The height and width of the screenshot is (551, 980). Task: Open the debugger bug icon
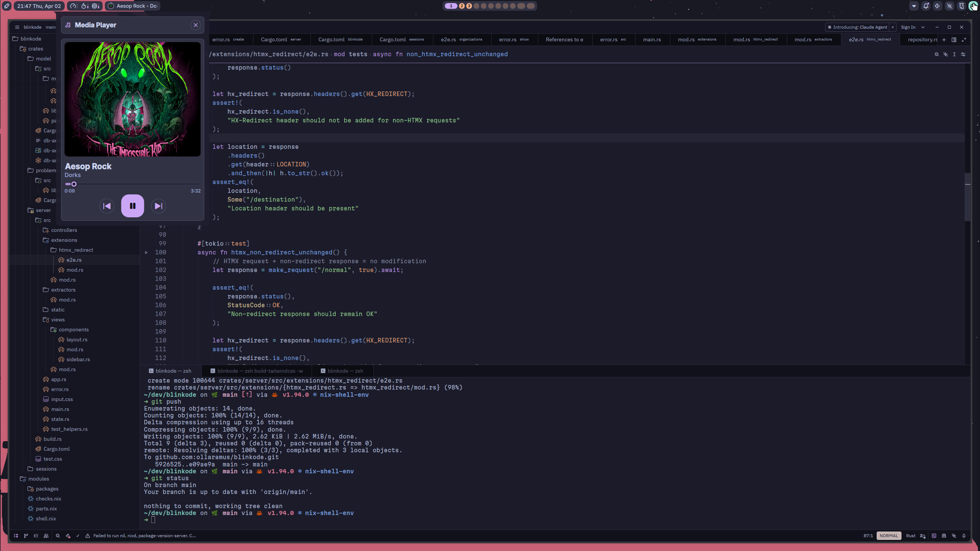(x=944, y=536)
